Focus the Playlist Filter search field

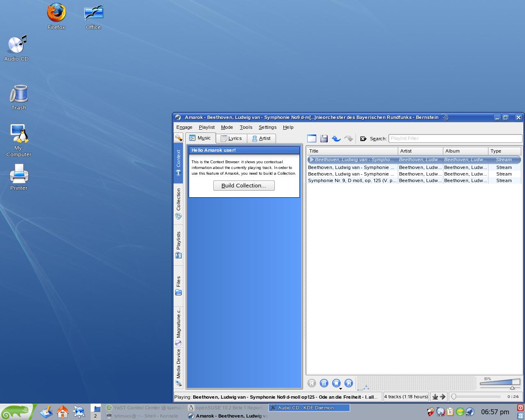(x=455, y=139)
